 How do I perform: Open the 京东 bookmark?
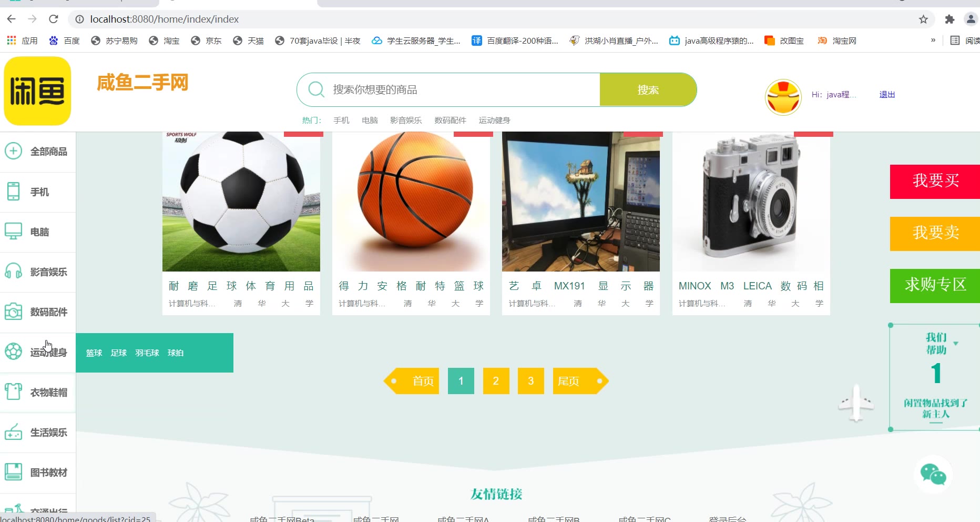(x=206, y=41)
